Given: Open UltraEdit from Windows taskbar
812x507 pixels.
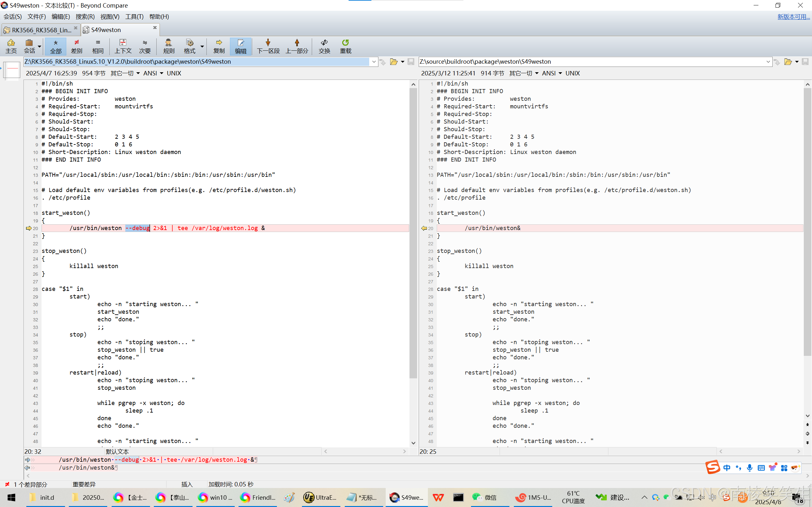Looking at the screenshot, I should pyautogui.click(x=320, y=497).
